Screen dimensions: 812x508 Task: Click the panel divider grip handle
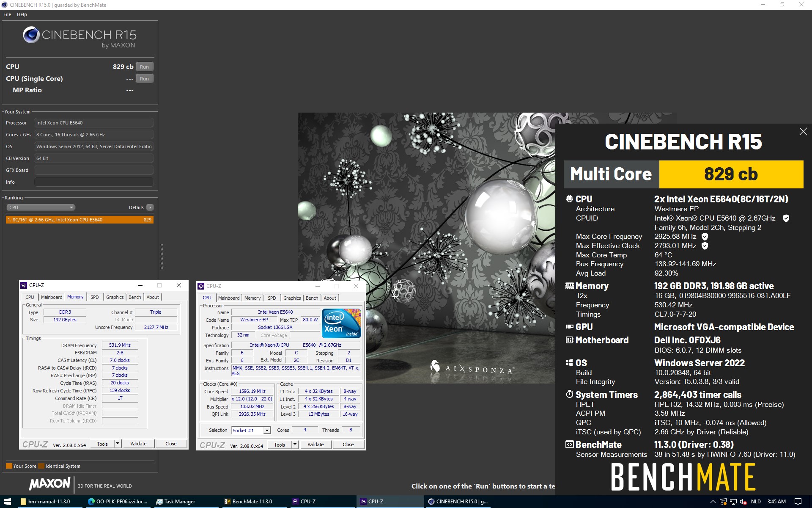coord(162,257)
